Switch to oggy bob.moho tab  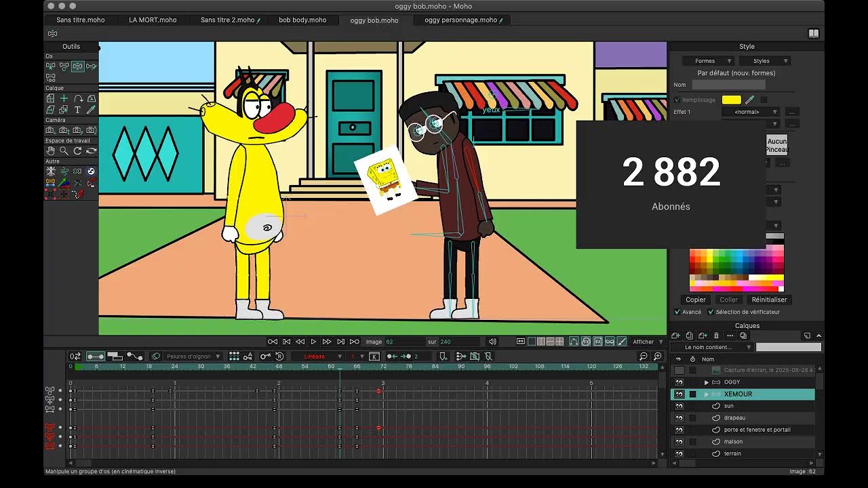tap(374, 20)
